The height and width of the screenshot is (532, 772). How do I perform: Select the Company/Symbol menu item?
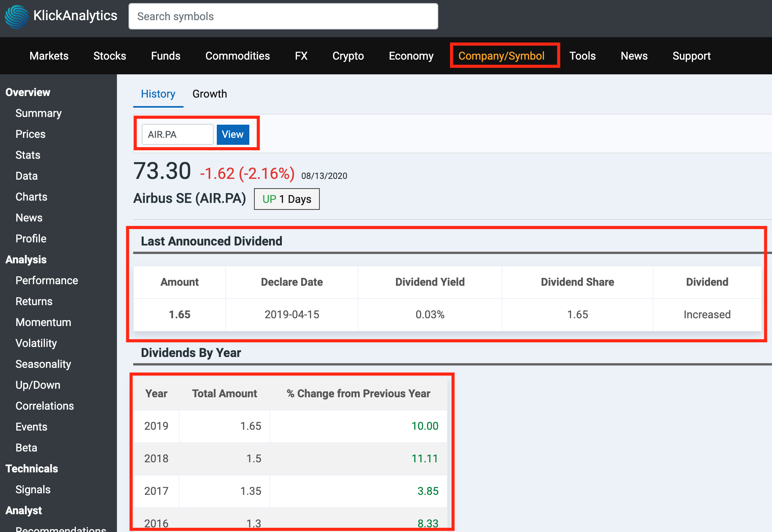[501, 56]
